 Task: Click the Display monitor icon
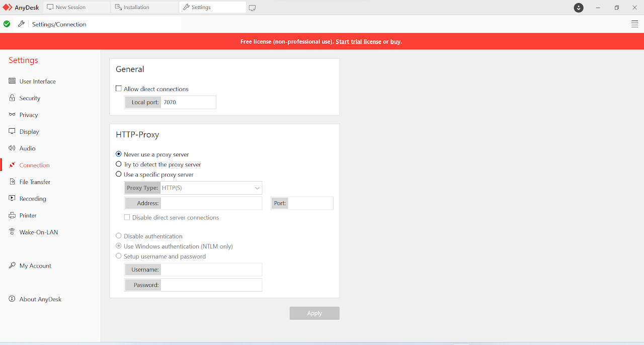(x=12, y=131)
